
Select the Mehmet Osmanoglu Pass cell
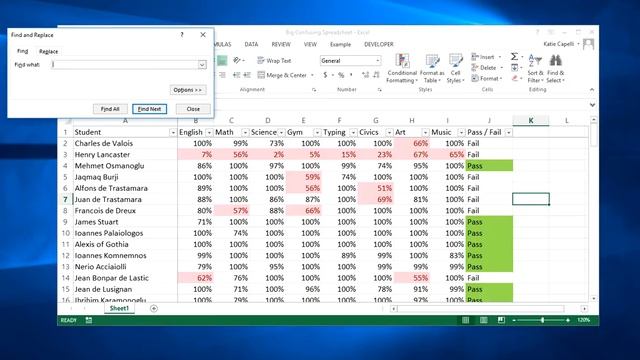(x=489, y=166)
